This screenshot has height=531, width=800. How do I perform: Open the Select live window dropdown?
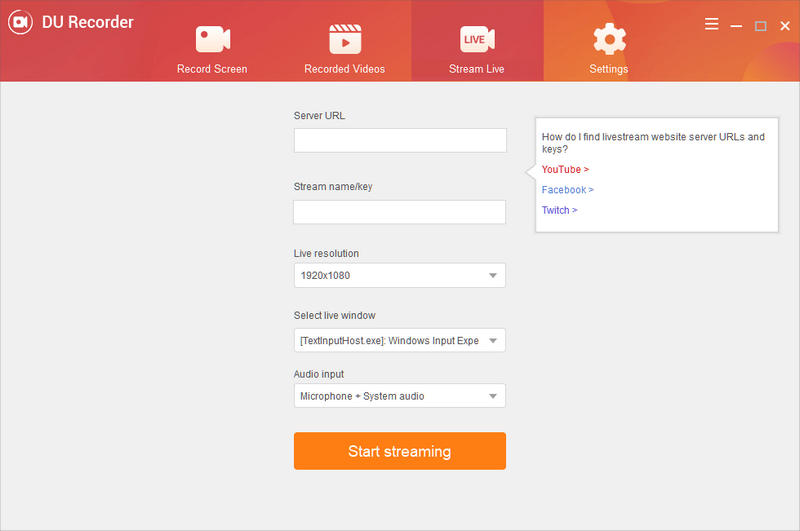(x=399, y=340)
